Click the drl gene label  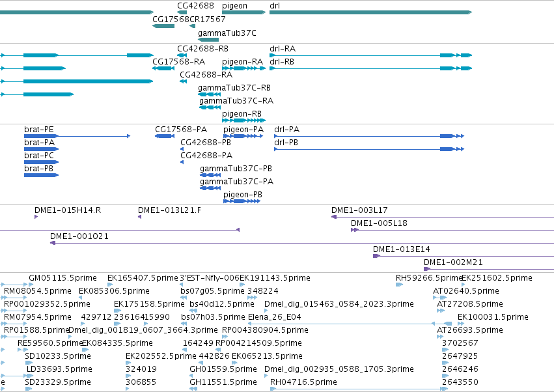[275, 6]
